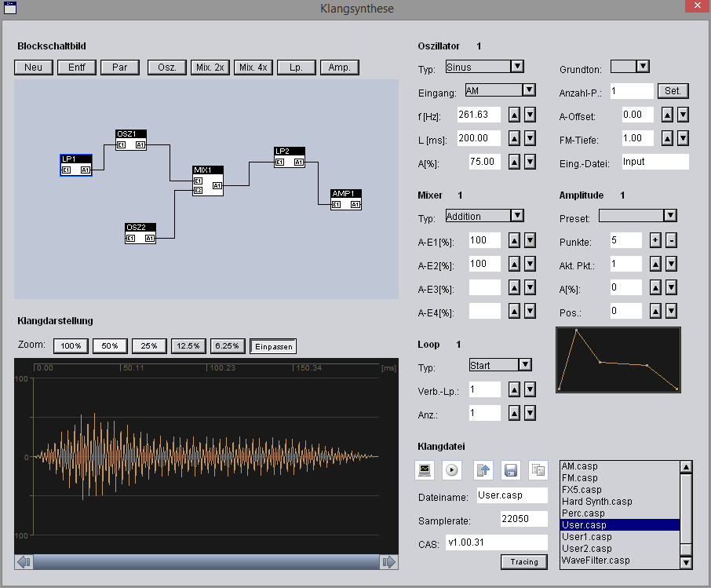Click the waveform horizontal scrollbar track

point(206,561)
